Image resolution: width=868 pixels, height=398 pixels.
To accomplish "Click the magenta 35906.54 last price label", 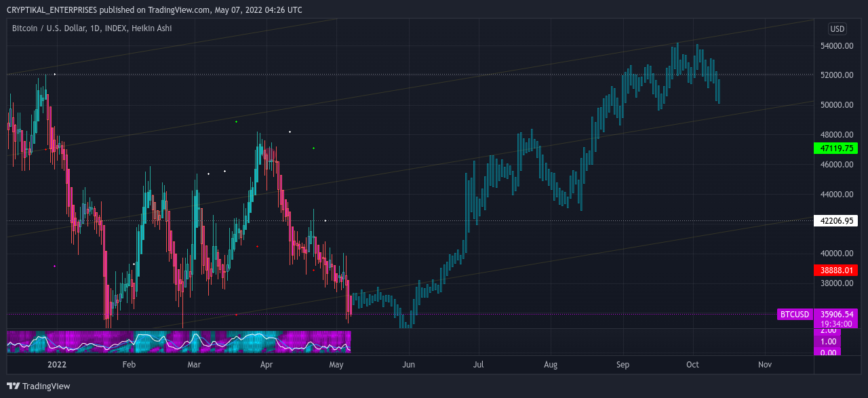I will pos(836,315).
